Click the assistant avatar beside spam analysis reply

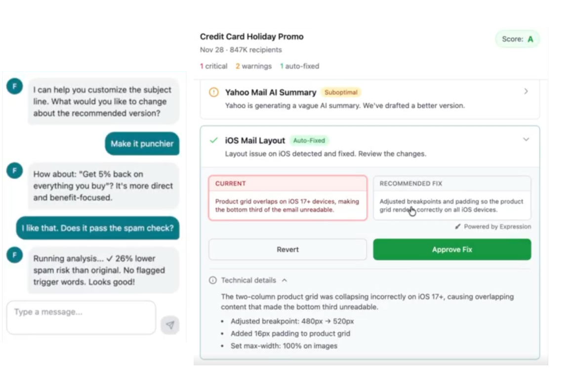(x=14, y=255)
